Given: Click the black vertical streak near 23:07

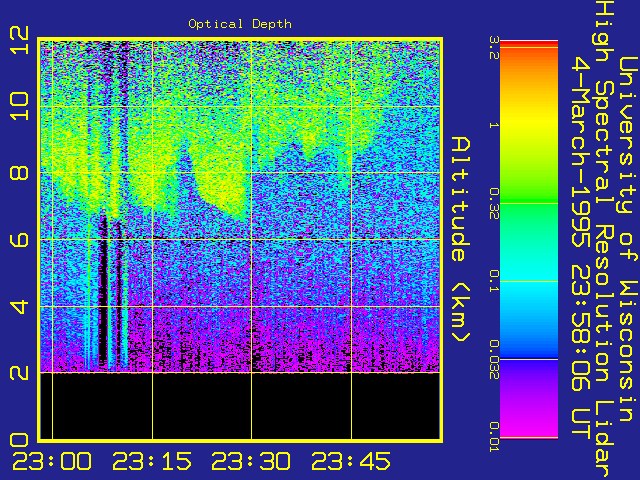Looking at the screenshot, I should pos(103,292).
